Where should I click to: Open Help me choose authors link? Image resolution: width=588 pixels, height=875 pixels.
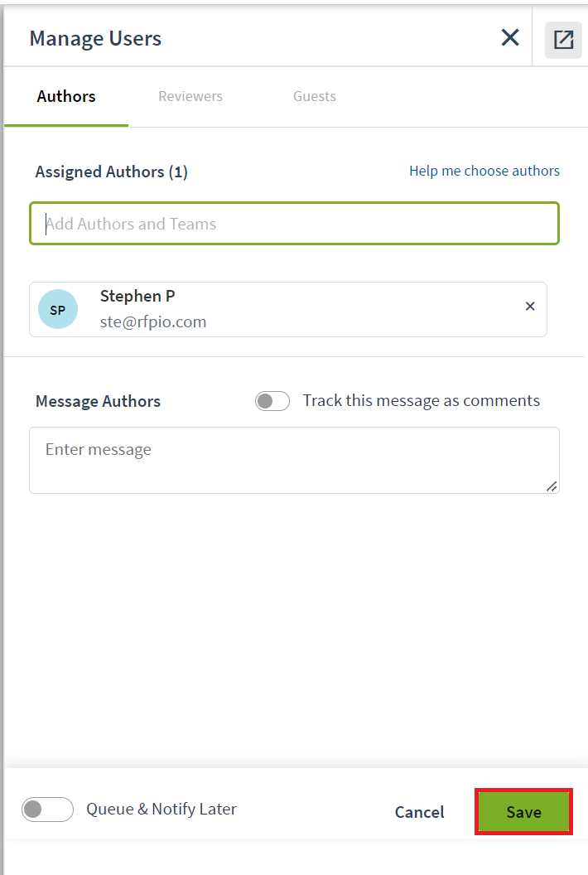click(484, 171)
